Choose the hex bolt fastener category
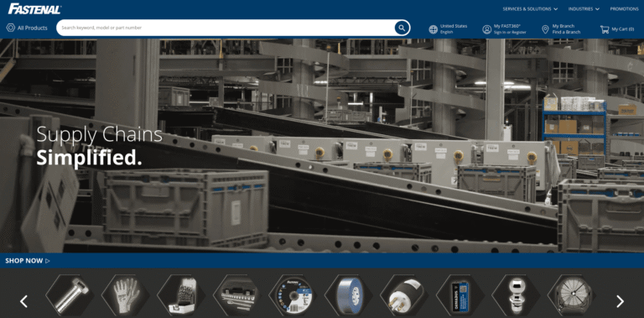The height and width of the screenshot is (318, 644). 70,295
